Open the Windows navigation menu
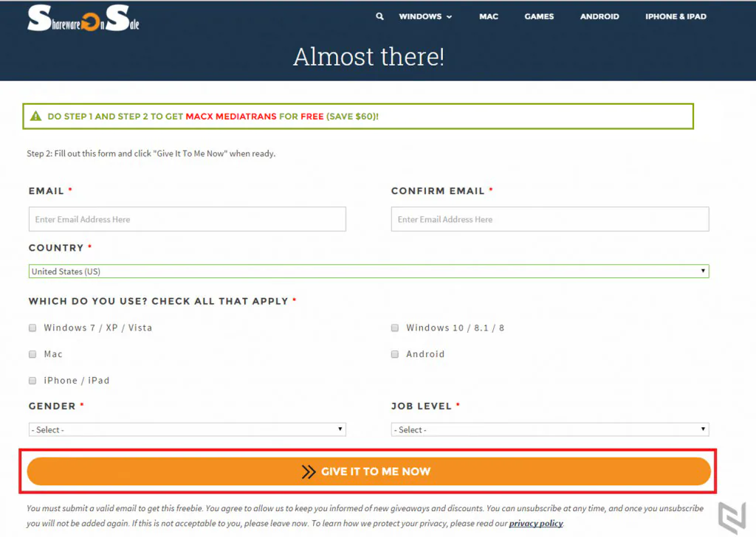 point(425,16)
